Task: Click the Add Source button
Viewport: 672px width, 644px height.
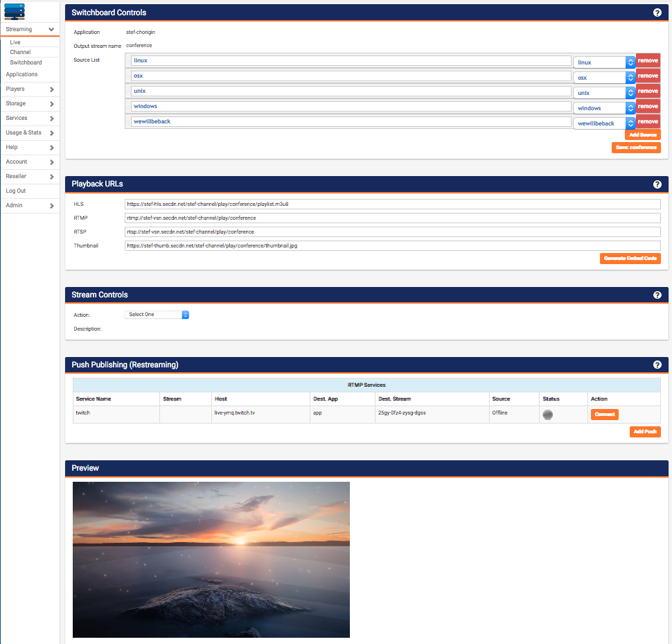Action: [642, 135]
